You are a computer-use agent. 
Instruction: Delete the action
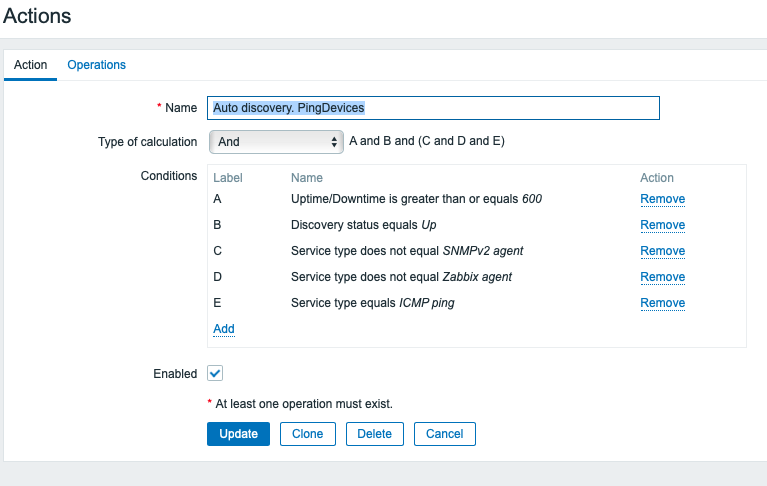[x=374, y=434]
